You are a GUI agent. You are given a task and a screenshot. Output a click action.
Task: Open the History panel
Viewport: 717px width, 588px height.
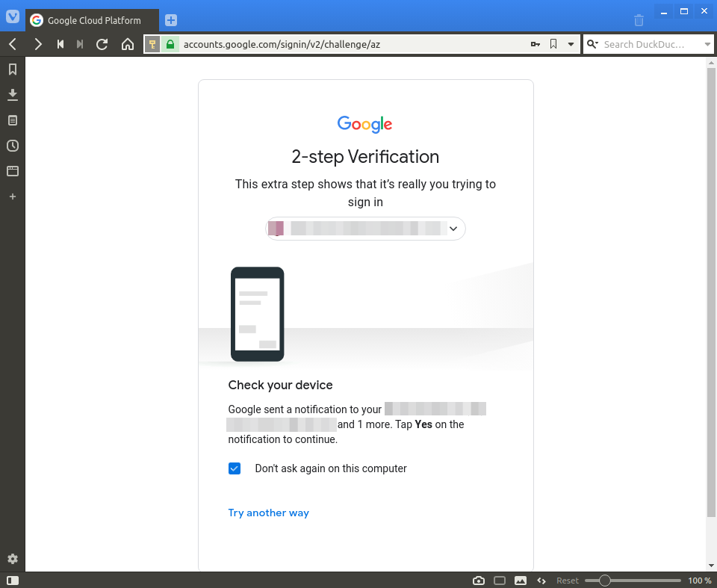(x=13, y=146)
